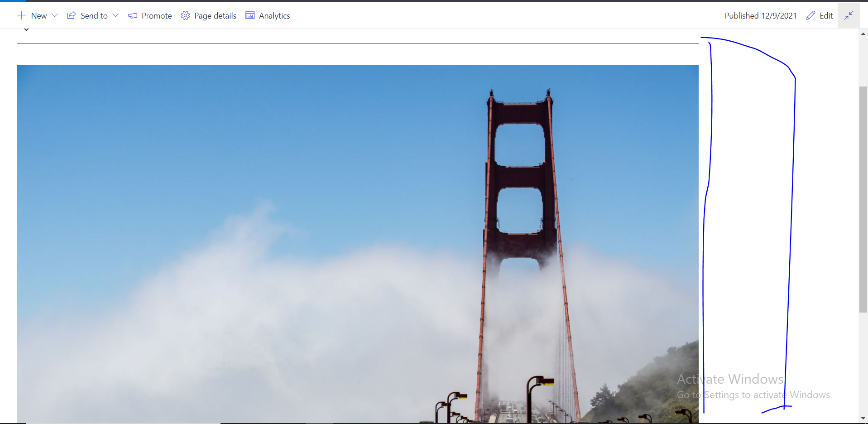868x424 pixels.
Task: Click the New label in the command bar
Action: click(39, 16)
